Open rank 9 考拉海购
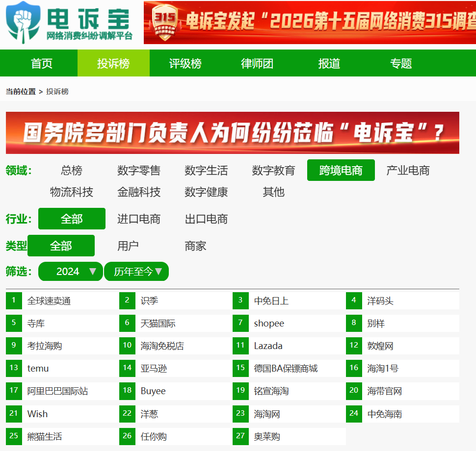Image resolution: width=476 pixels, height=451 pixels. click(62, 346)
